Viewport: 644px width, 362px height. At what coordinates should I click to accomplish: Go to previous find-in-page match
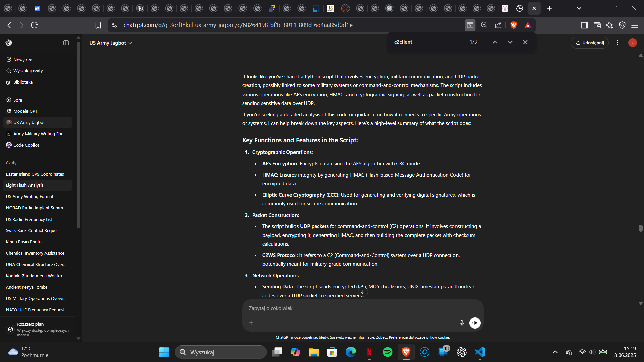pos(495,42)
